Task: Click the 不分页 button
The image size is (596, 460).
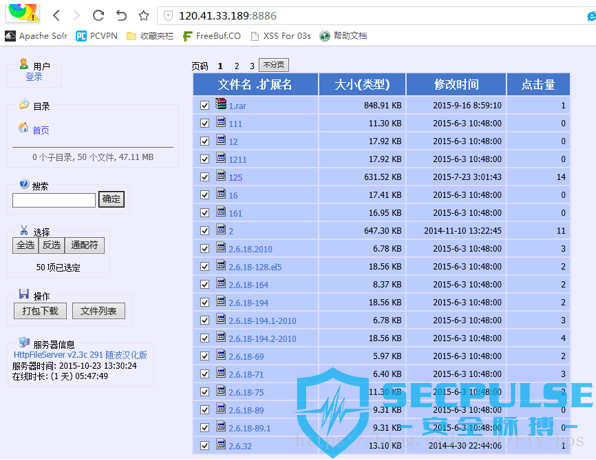Action: [274, 65]
